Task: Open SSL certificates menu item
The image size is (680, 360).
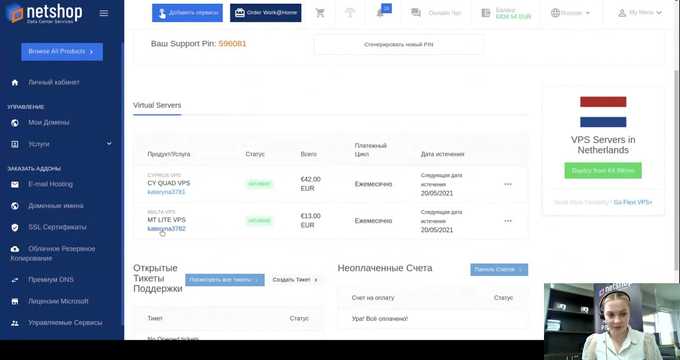Action: click(57, 227)
